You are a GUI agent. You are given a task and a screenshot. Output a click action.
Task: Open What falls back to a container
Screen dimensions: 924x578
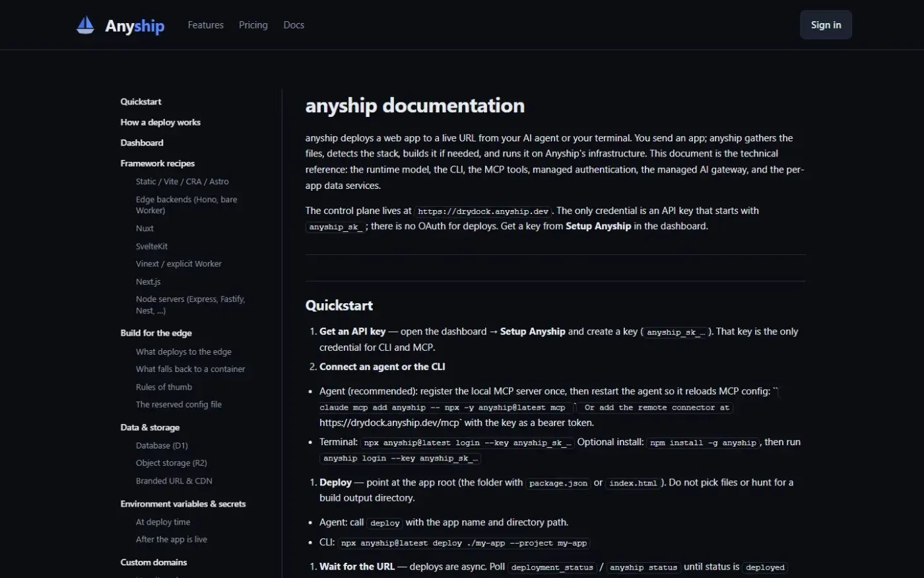(191, 369)
